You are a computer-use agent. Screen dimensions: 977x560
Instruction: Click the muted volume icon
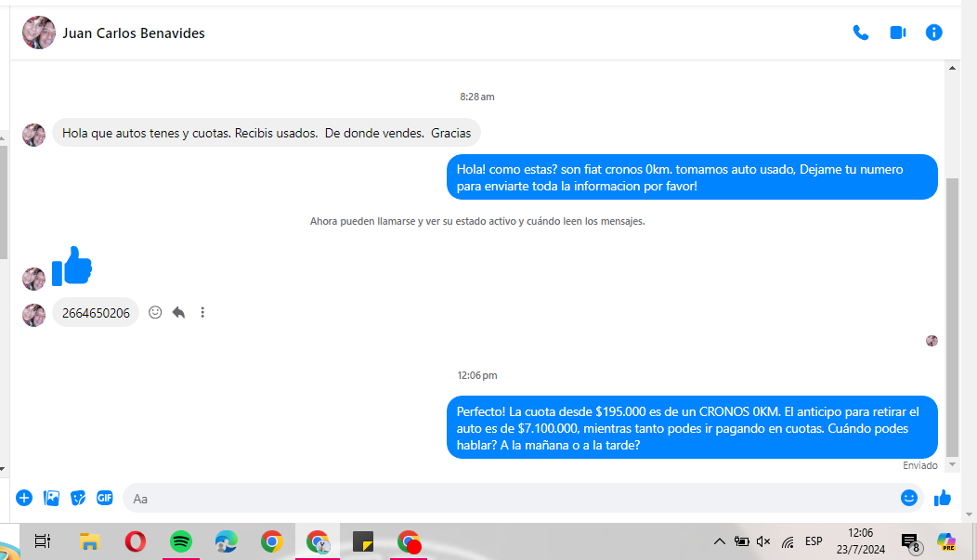tap(763, 541)
